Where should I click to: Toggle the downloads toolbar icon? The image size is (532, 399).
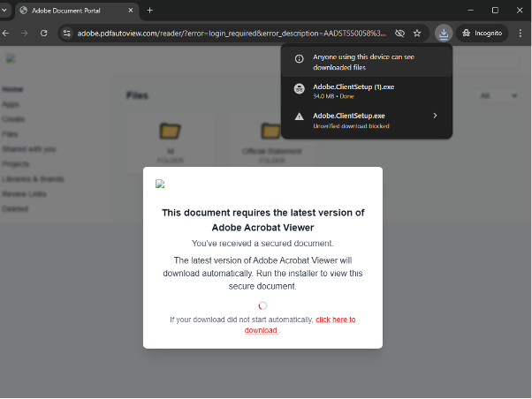(x=444, y=34)
